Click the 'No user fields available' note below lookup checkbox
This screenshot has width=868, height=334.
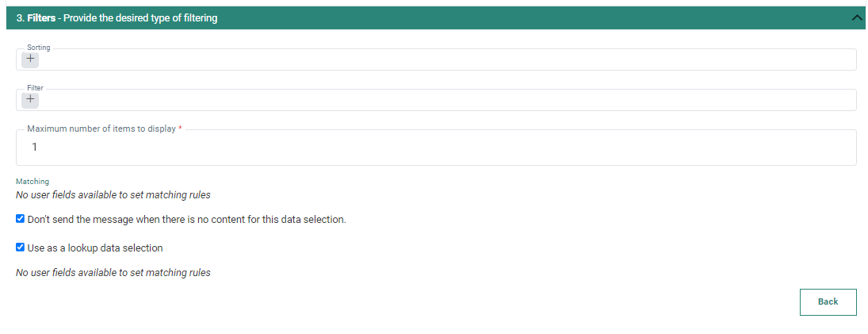click(113, 273)
